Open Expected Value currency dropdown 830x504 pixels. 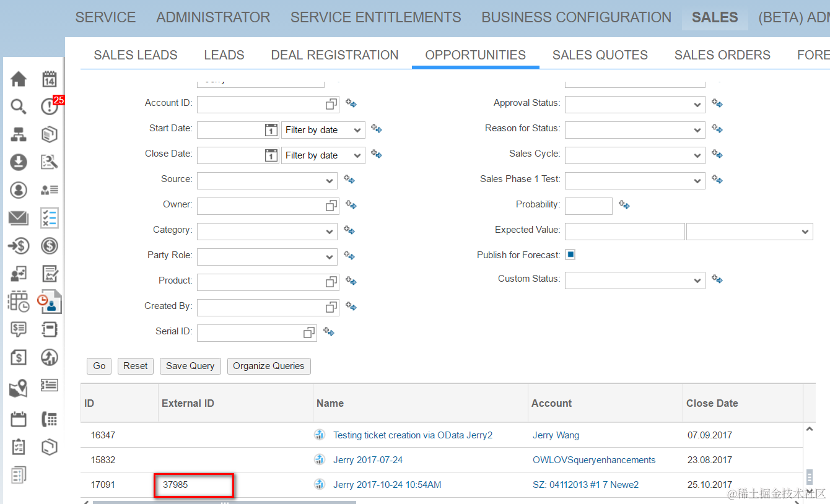coord(749,232)
